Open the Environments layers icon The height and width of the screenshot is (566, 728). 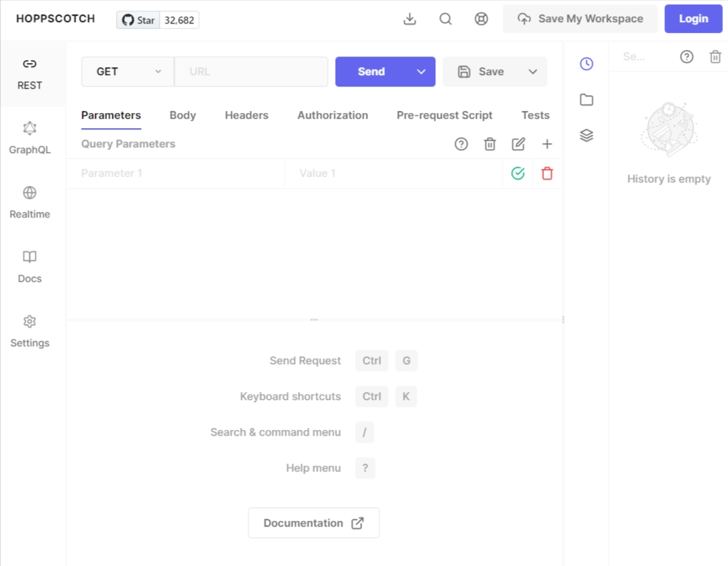(x=586, y=135)
